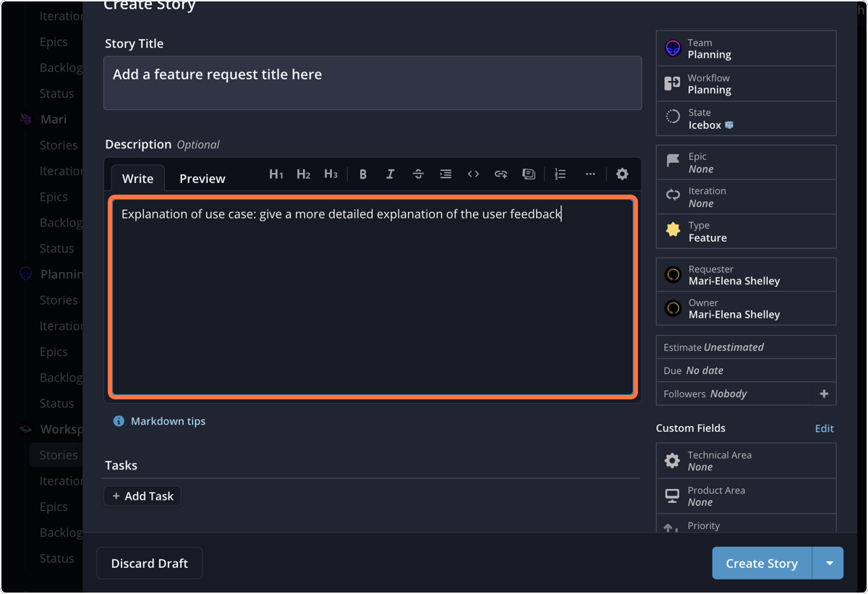Switch to the Preview tab
Screen dimensions: 868x594
pos(203,179)
